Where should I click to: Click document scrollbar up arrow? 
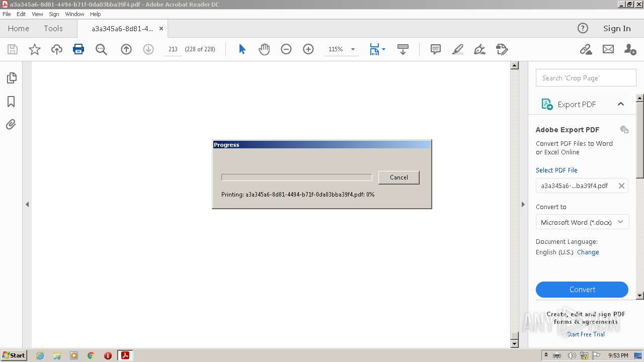pos(514,65)
